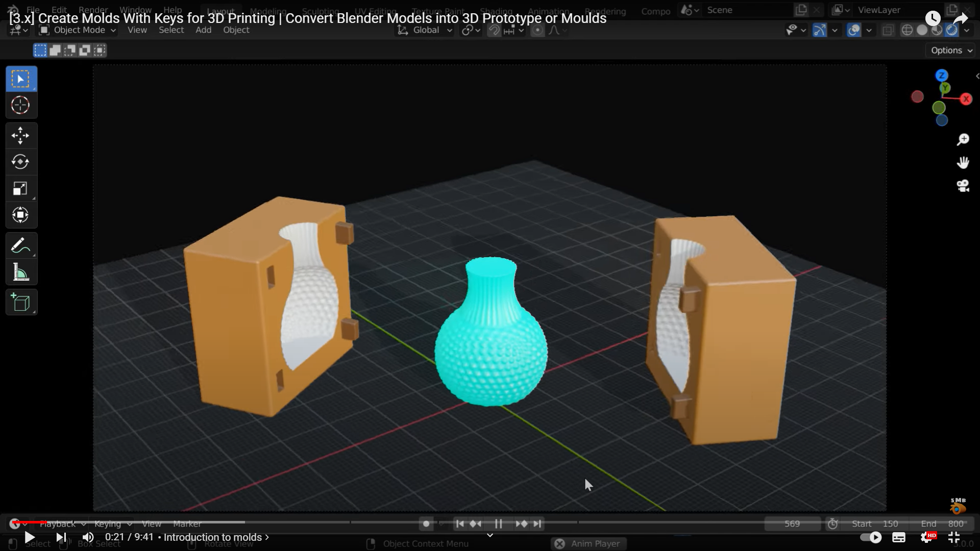Toggle viewport overlays button
The height and width of the screenshot is (551, 980).
pyautogui.click(x=854, y=30)
